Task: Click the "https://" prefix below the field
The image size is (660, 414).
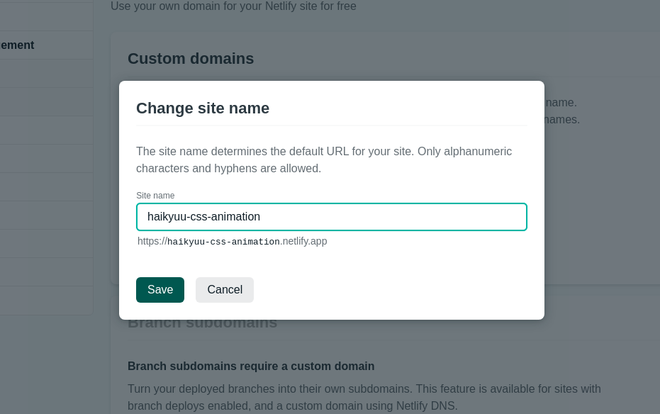Action: click(152, 242)
